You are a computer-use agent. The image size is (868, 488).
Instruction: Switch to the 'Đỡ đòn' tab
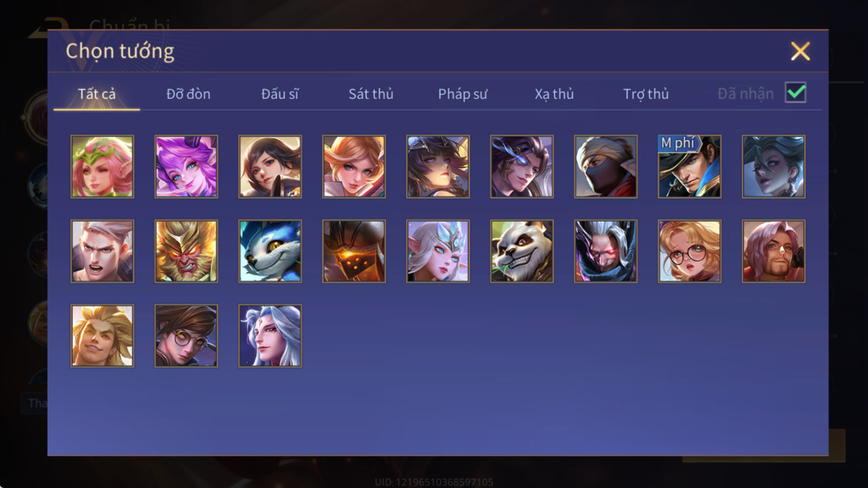tap(188, 94)
